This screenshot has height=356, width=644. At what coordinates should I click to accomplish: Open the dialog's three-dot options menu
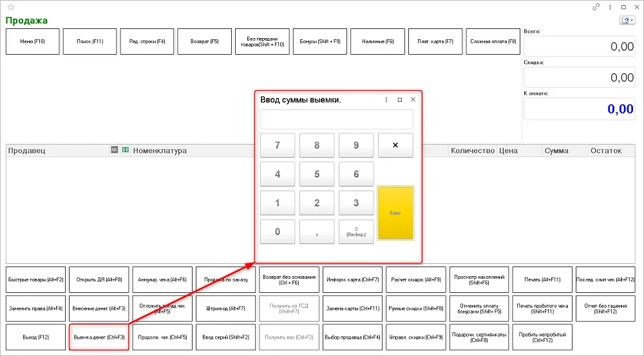pyautogui.click(x=386, y=100)
